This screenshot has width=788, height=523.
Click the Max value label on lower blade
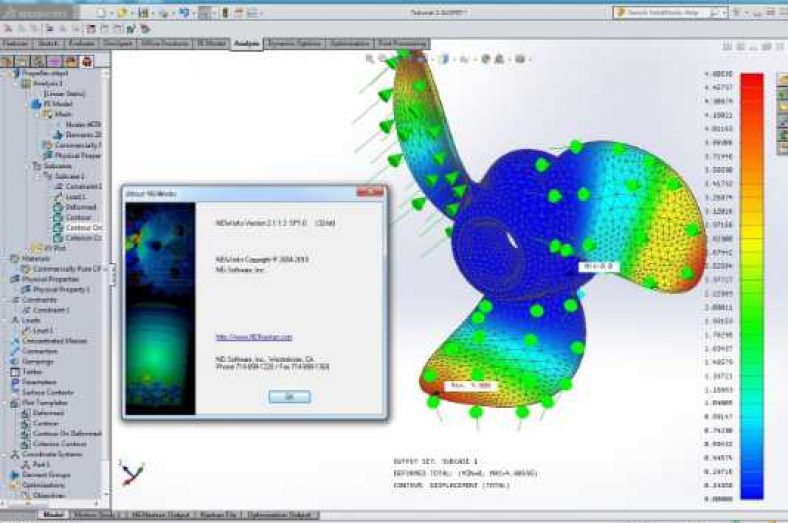[470, 385]
